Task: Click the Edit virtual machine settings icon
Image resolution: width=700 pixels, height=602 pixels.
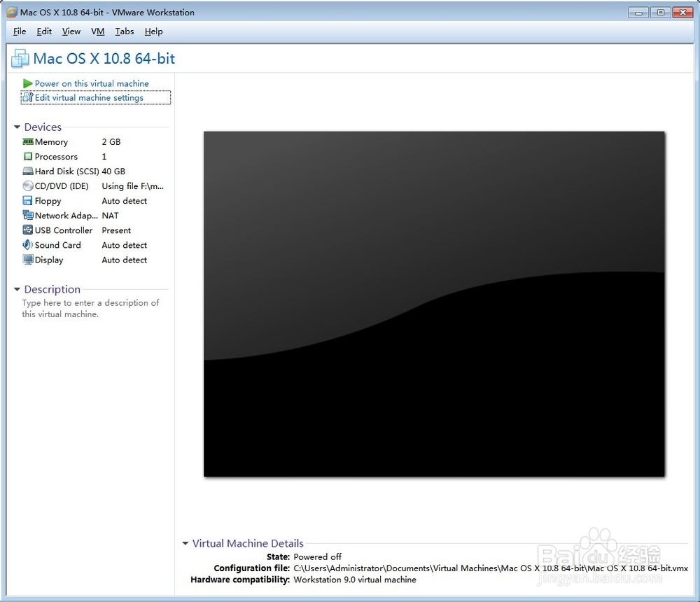Action: click(28, 97)
